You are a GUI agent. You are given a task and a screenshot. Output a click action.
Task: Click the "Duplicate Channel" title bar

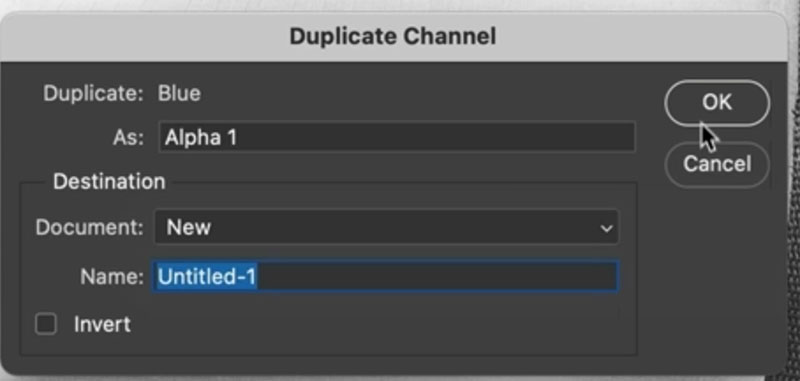(x=393, y=37)
